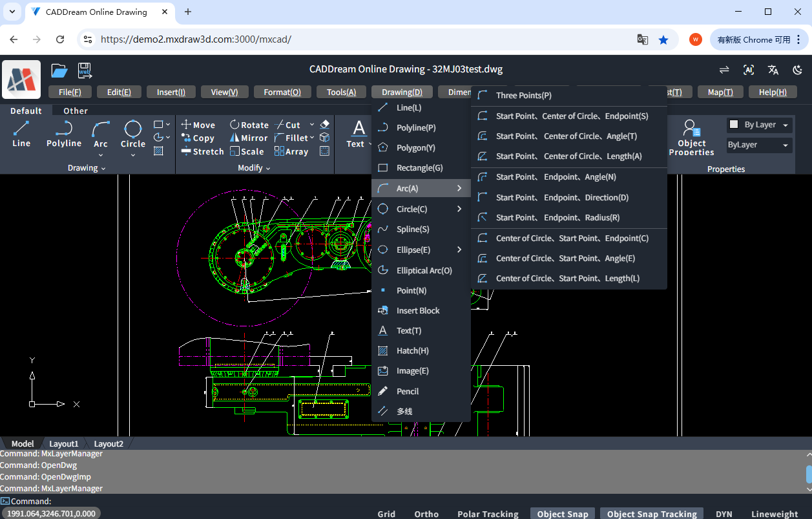Viewport: 812px width, 519px height.
Task: Click the save drawing icon
Action: coord(85,70)
